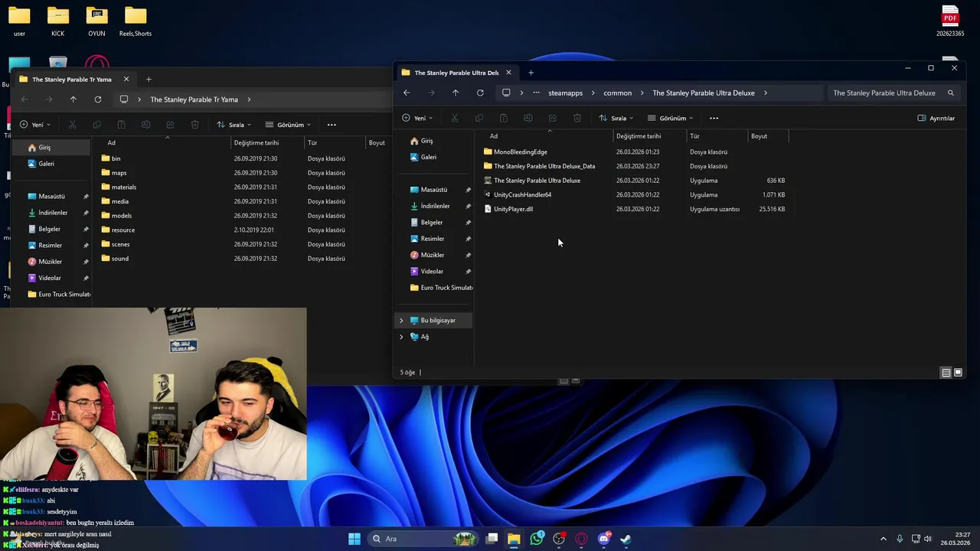Open Müzikler in Tr Yama sidebar

[x=51, y=262]
